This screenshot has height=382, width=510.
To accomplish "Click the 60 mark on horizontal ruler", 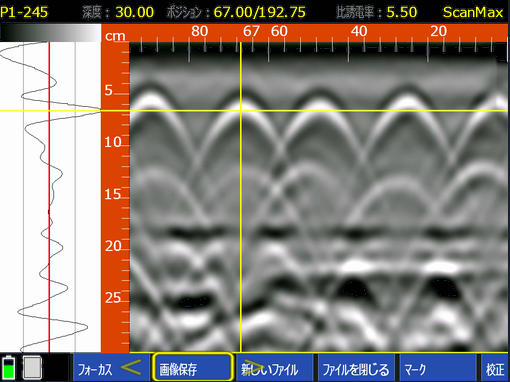I will tap(279, 31).
